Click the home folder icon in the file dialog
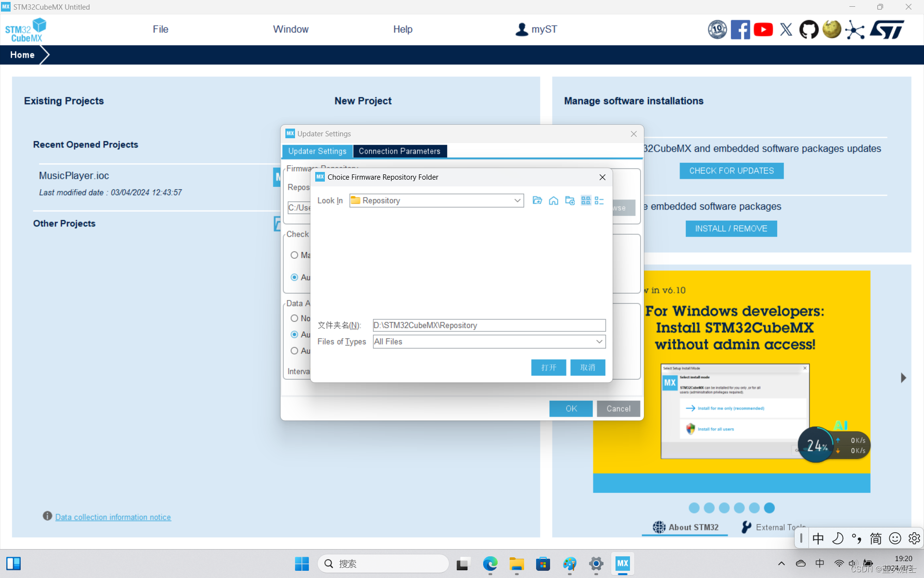Viewport: 924px width, 578px height. coord(553,200)
